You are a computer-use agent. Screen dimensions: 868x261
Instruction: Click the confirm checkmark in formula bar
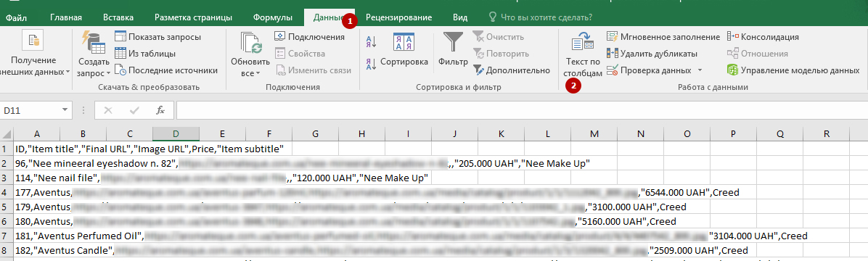[134, 110]
